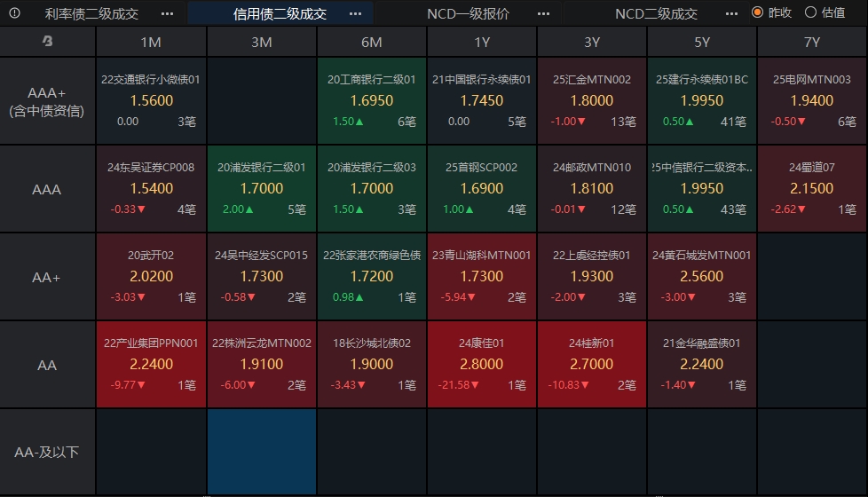The height and width of the screenshot is (497, 868).
Task: Open the 20浦发银行二级01 cell
Action: pyautogui.click(x=261, y=189)
